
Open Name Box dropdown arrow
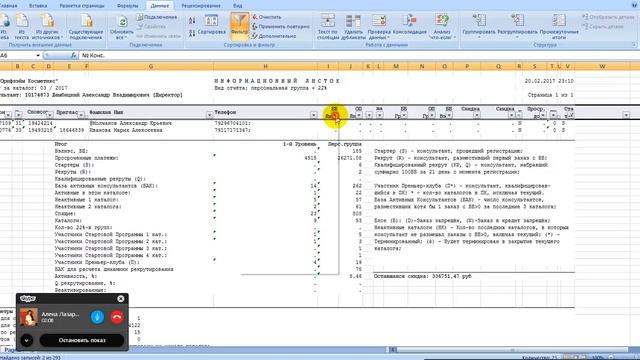click(38, 56)
